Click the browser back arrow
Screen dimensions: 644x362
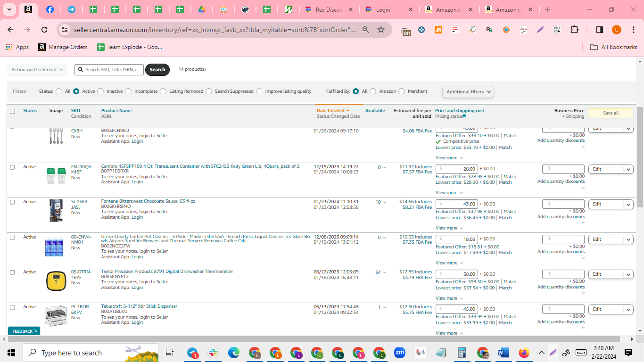[x=10, y=30]
